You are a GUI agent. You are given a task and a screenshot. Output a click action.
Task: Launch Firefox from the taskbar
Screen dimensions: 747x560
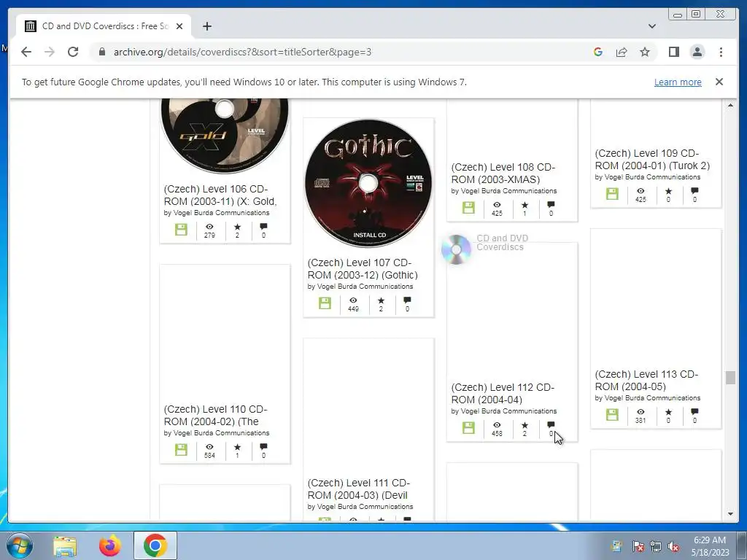pos(110,545)
